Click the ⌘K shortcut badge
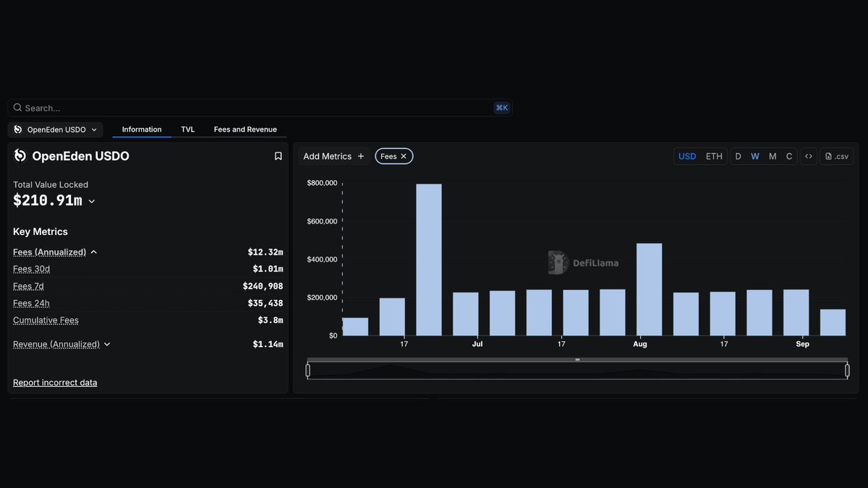Image resolution: width=868 pixels, height=488 pixels. tap(501, 108)
